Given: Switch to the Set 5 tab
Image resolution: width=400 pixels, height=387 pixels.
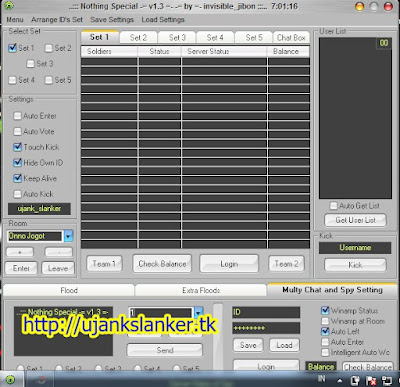Looking at the screenshot, I should pyautogui.click(x=254, y=38).
